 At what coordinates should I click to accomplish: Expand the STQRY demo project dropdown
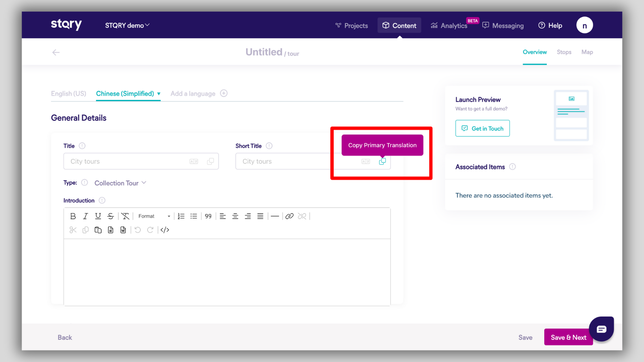pyautogui.click(x=127, y=25)
